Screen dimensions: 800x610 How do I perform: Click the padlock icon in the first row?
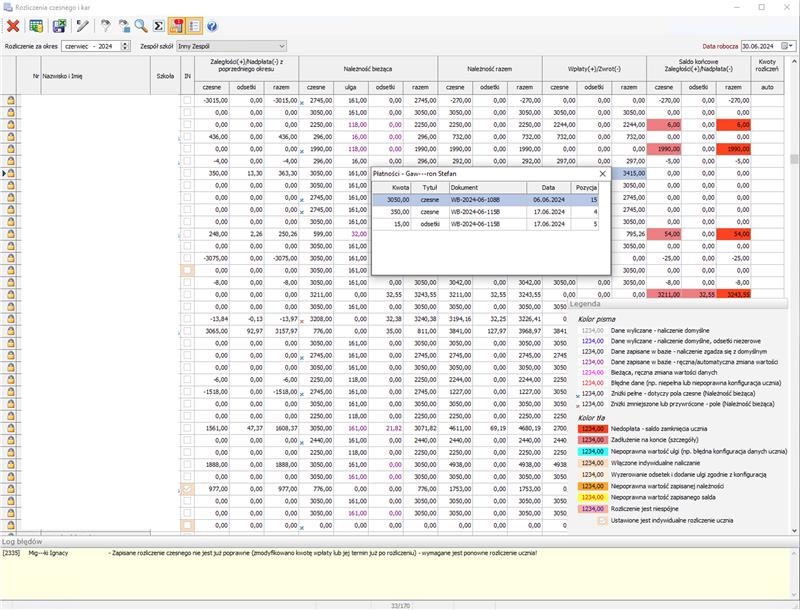[12, 101]
